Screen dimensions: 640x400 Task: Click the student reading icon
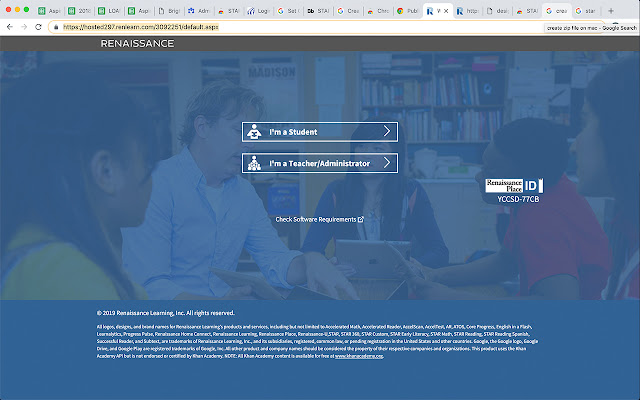[x=254, y=132]
